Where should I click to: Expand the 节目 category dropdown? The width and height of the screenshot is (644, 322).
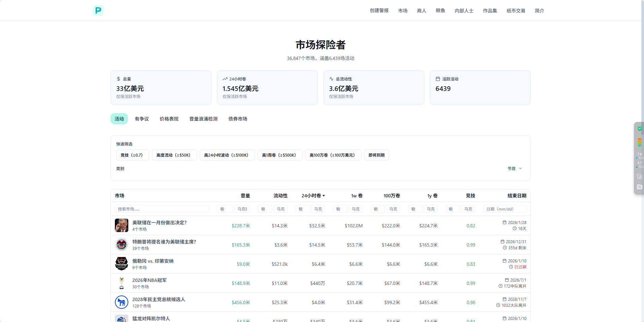point(514,168)
